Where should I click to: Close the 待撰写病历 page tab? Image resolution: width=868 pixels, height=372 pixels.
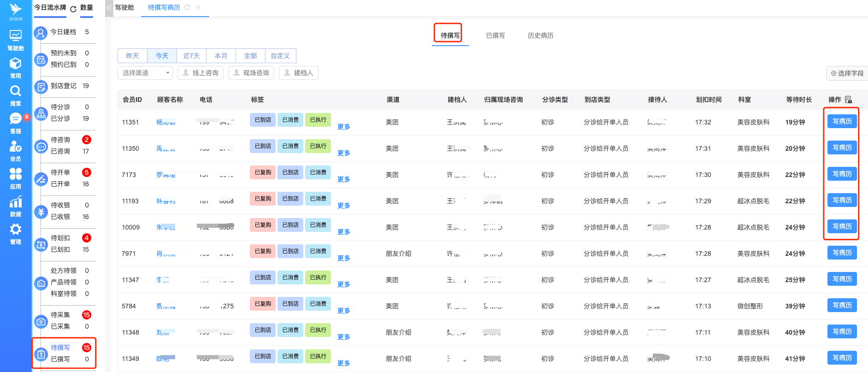(198, 8)
